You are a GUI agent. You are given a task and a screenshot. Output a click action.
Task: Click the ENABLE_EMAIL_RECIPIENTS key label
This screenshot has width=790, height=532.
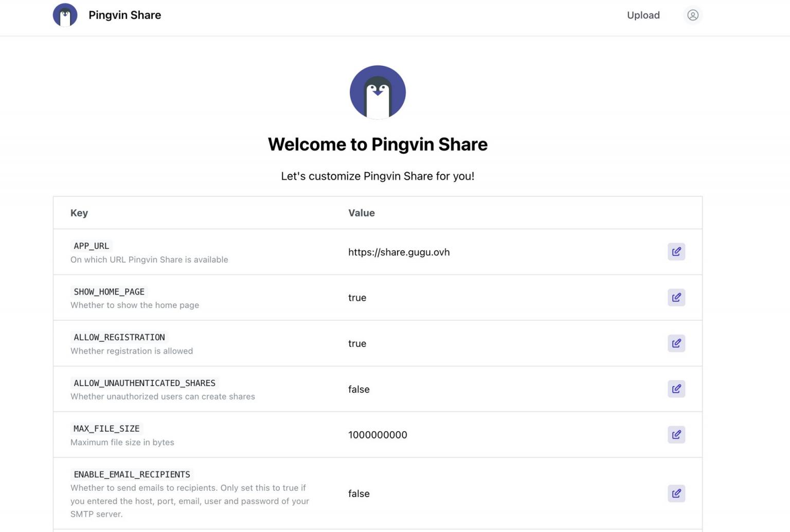tap(132, 474)
